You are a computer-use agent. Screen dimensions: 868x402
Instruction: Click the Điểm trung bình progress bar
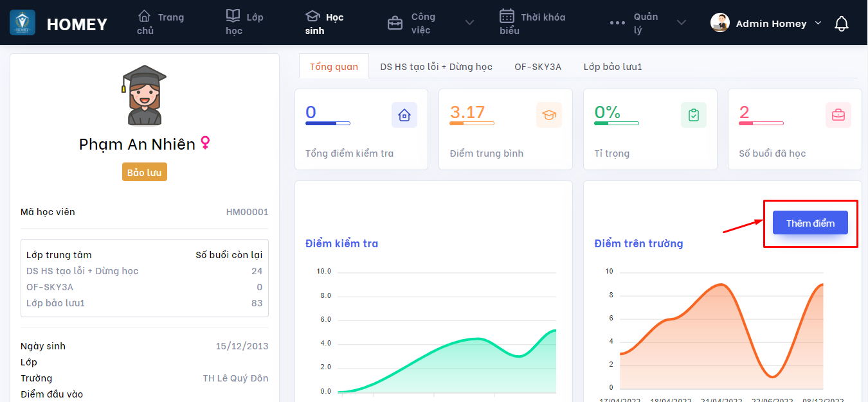click(x=472, y=123)
